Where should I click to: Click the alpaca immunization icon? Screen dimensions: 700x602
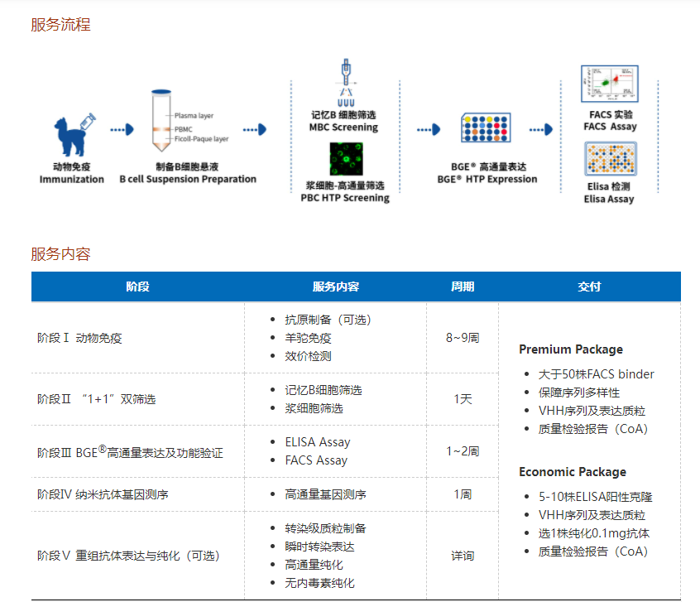point(72,135)
